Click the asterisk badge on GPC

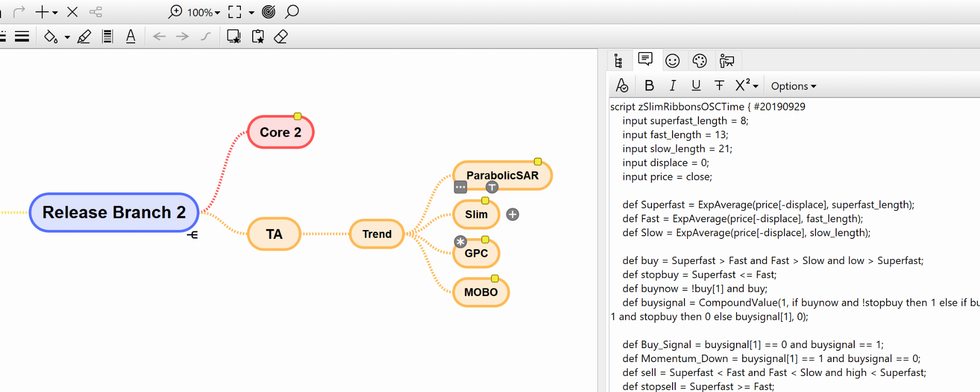click(x=460, y=241)
